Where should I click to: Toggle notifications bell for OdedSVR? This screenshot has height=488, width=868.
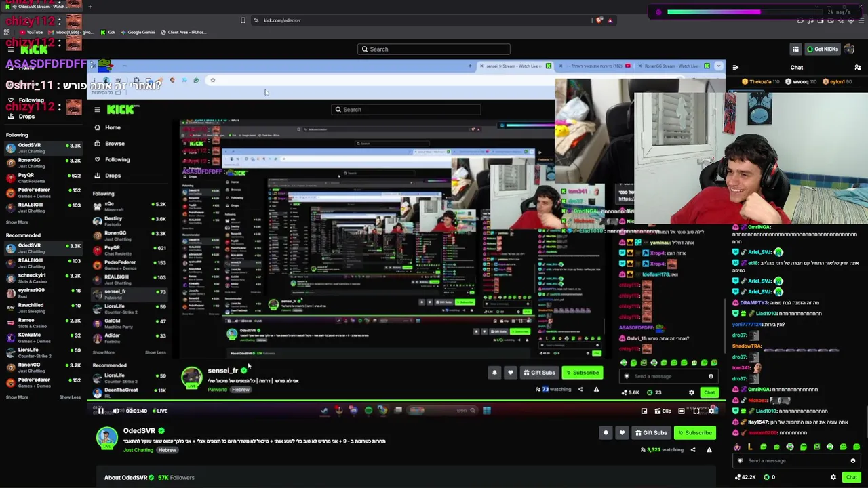606,432
